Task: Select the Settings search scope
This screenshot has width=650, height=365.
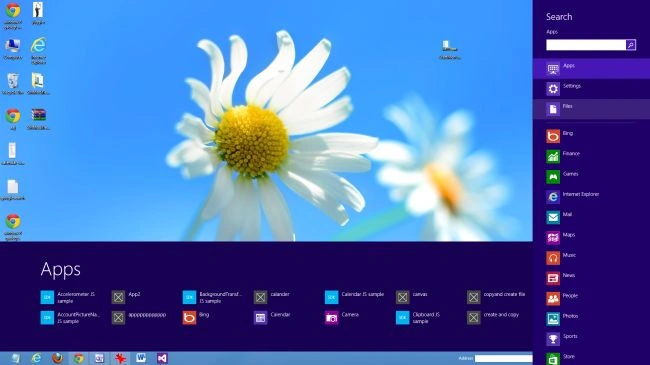Action: 592,89
